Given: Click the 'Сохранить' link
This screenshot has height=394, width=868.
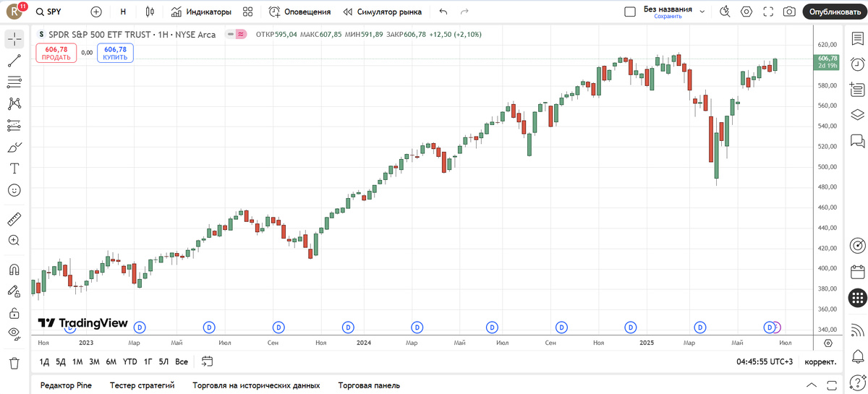Looking at the screenshot, I should point(668,16).
